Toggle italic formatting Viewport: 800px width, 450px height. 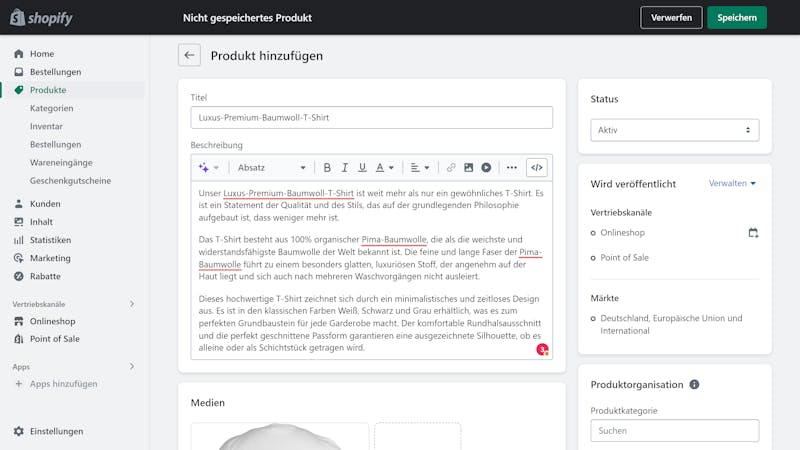coord(345,167)
